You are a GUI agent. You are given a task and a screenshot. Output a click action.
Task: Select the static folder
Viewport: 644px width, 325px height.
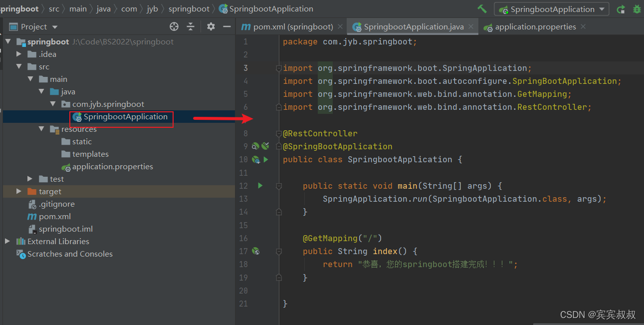coord(82,142)
